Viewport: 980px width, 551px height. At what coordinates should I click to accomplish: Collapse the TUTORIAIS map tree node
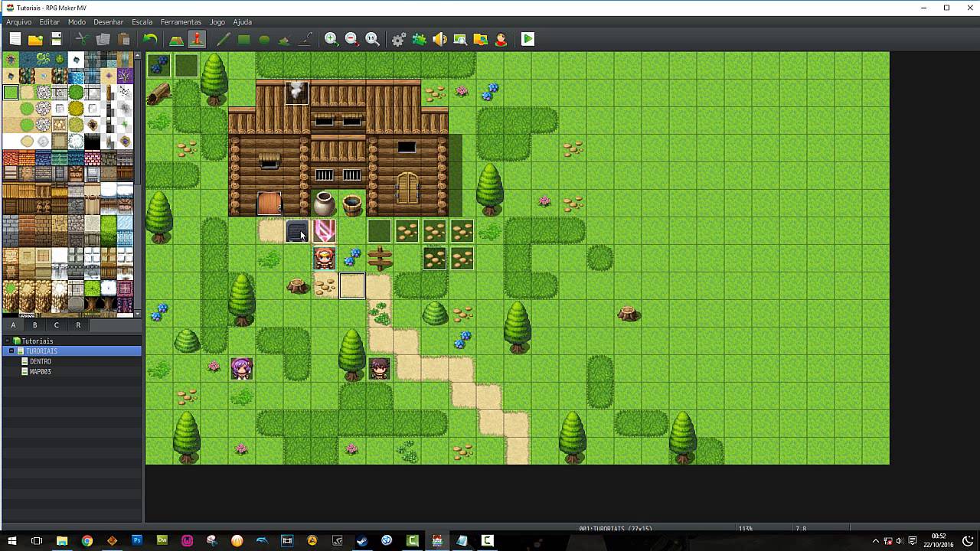pos(11,351)
